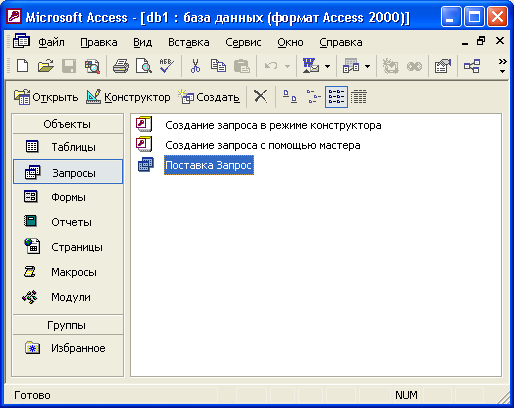This screenshot has height=408, width=514.
Task: Close the inner database window
Action: tap(500, 41)
